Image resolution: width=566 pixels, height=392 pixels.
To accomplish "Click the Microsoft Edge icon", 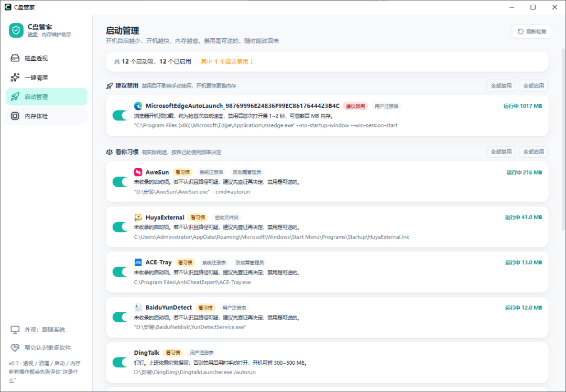I will (x=138, y=106).
